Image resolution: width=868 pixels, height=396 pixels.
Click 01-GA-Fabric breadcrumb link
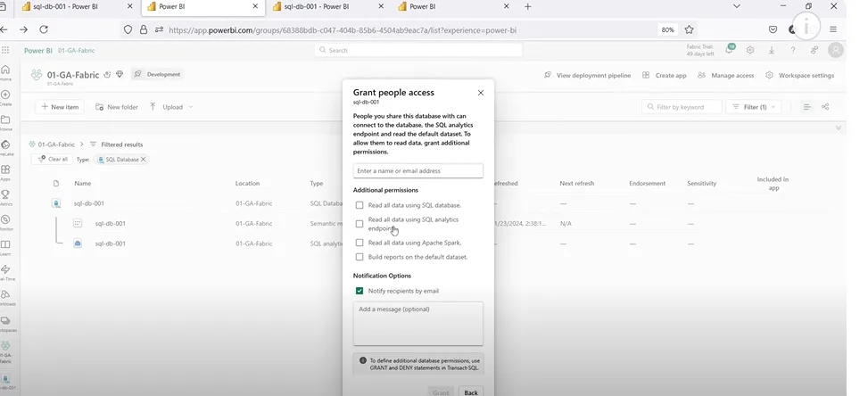coord(56,144)
